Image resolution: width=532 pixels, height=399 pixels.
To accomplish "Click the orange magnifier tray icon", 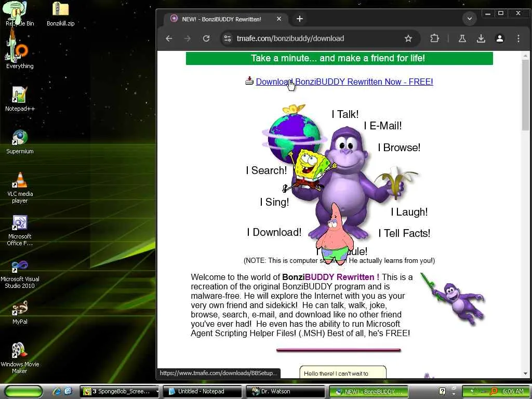I will tap(494, 391).
